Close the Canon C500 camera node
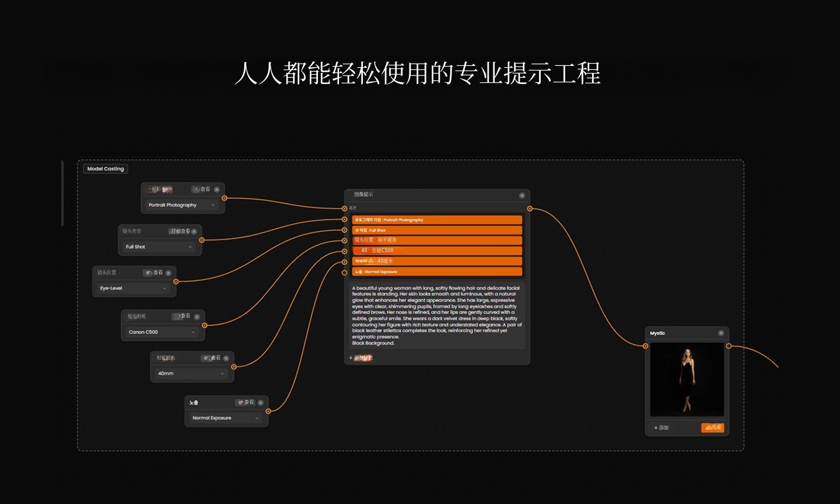This screenshot has height=504, width=840. (197, 317)
